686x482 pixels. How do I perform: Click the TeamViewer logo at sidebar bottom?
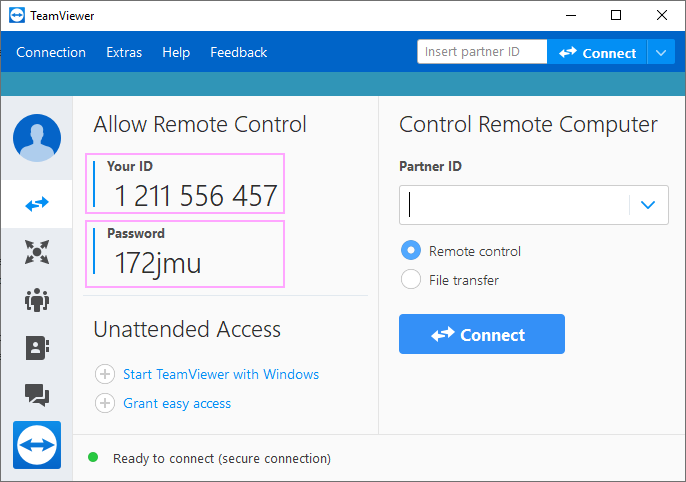(37, 445)
